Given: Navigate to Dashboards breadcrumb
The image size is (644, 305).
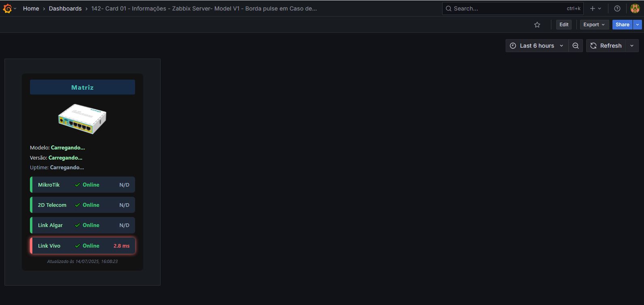Looking at the screenshot, I should pos(65,8).
